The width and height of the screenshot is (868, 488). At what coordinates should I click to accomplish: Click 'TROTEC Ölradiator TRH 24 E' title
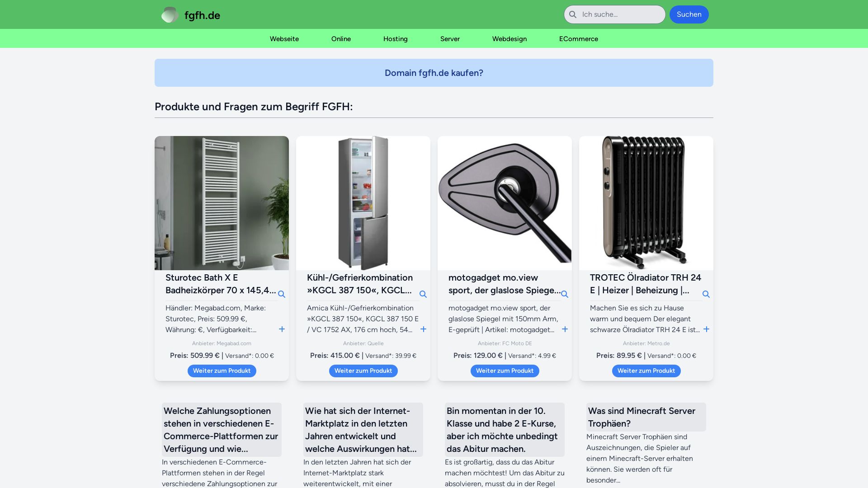tap(646, 284)
